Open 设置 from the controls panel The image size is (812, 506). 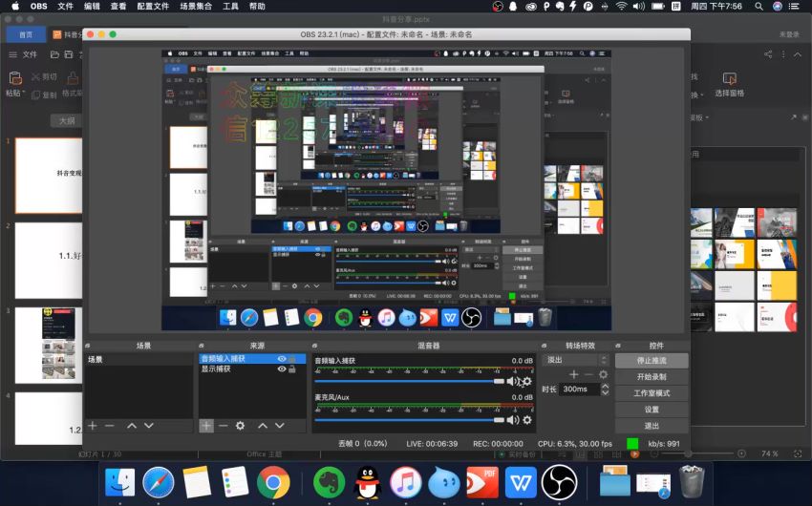(x=652, y=410)
